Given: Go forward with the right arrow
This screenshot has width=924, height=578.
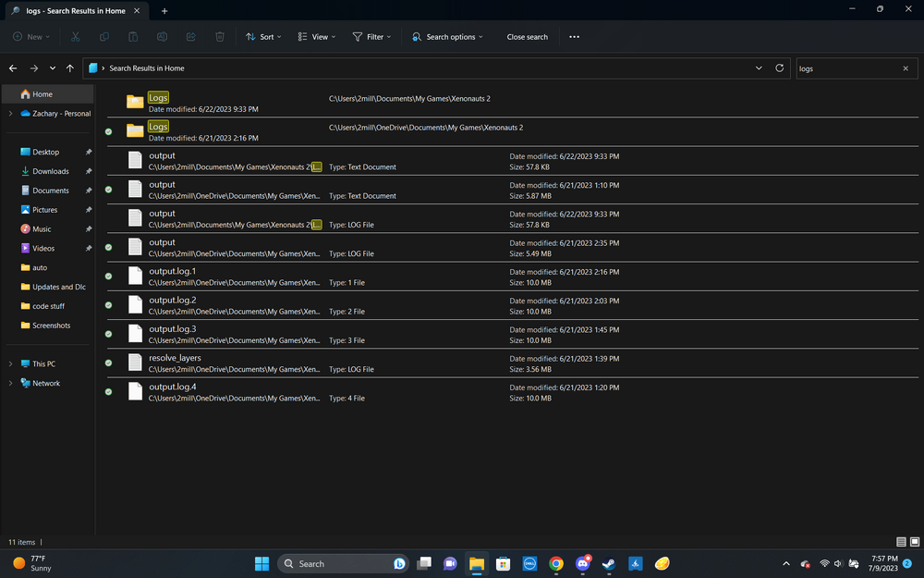Looking at the screenshot, I should click(x=34, y=68).
